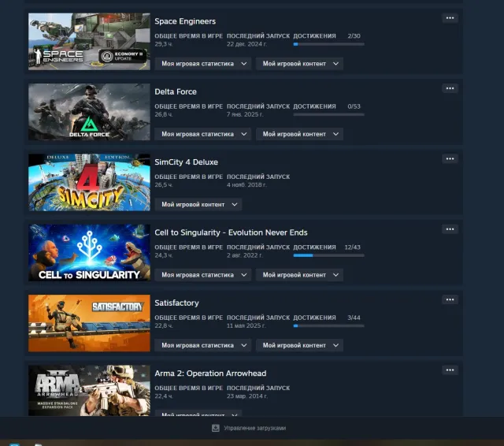Open the Delta Force game title link

tap(176, 91)
